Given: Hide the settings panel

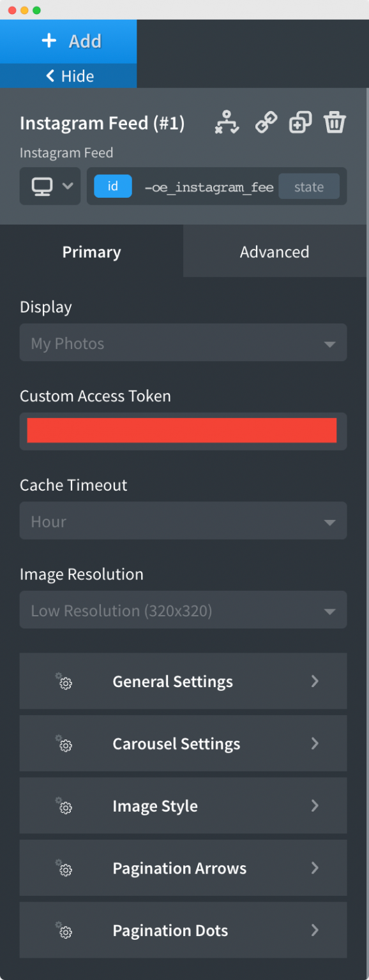Looking at the screenshot, I should 68,75.
